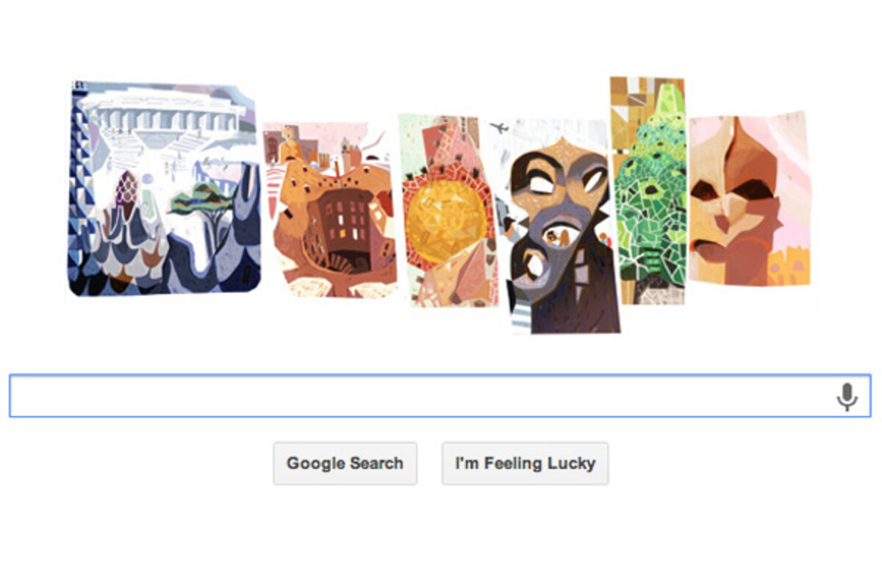Open the blue mosaic rooftop doodle panel
Image resolution: width=882 pixels, height=588 pixels.
[x=164, y=187]
